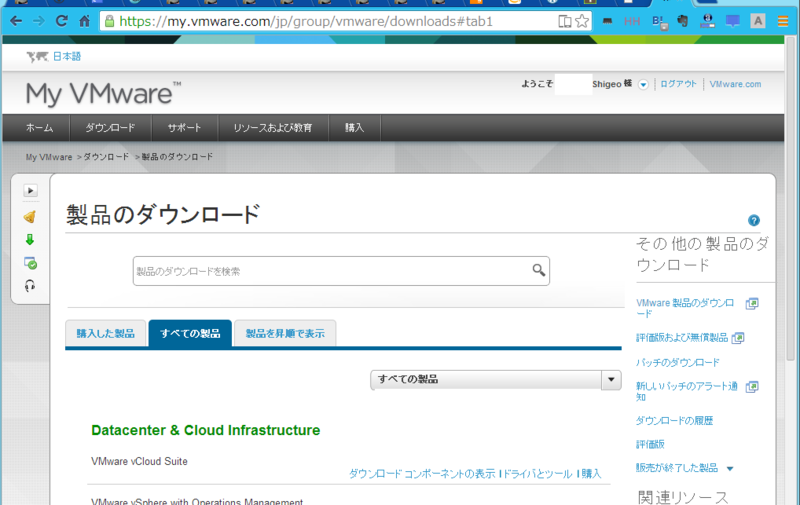Open the 新しいパッチのアラート通知 link
Screen dimensions: 800x505
pyautogui.click(x=687, y=391)
